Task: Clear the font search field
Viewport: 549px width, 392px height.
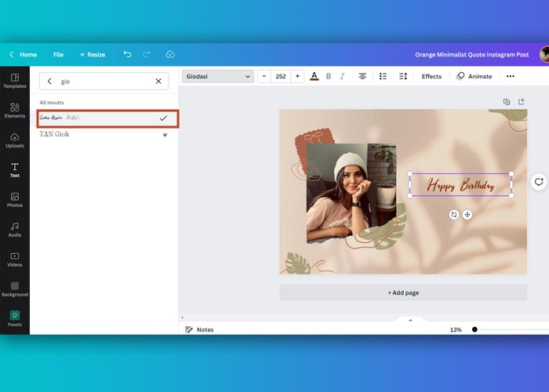Action: pos(158,82)
